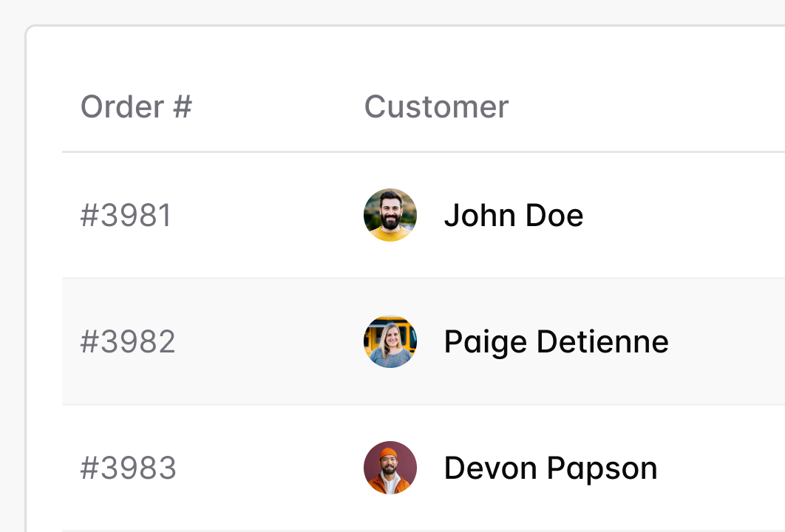
Task: Click the hash symbol in Order # header
Action: click(182, 107)
